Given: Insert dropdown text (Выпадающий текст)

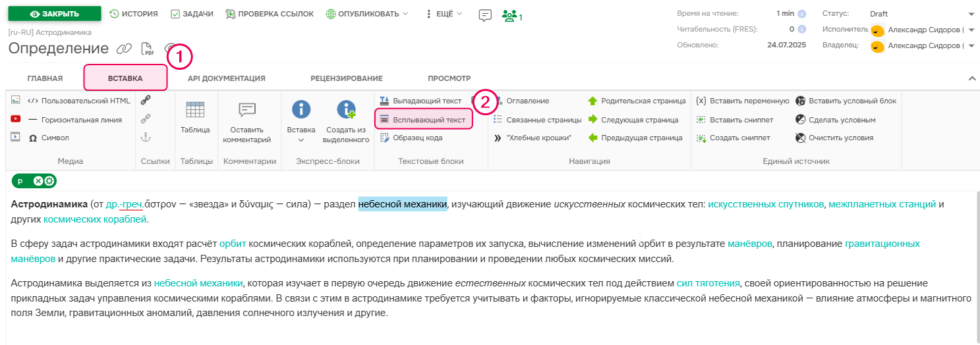Looking at the screenshot, I should 420,101.
